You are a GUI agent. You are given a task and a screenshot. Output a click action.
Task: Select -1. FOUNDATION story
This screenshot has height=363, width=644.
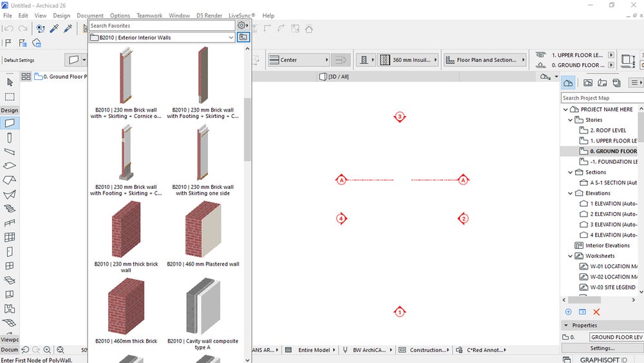click(609, 162)
